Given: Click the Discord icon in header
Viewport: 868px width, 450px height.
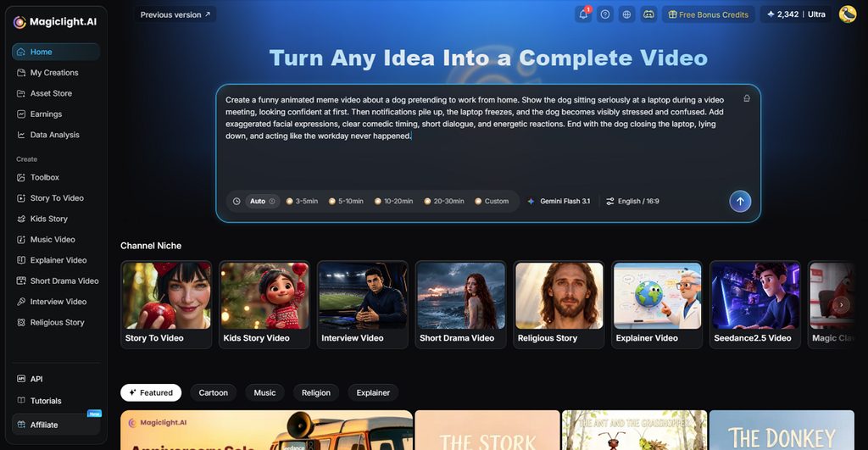Looking at the screenshot, I should [648, 14].
